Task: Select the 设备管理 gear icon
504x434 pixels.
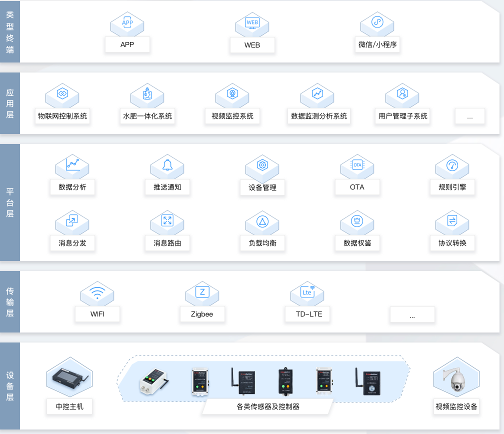Action: 262,165
